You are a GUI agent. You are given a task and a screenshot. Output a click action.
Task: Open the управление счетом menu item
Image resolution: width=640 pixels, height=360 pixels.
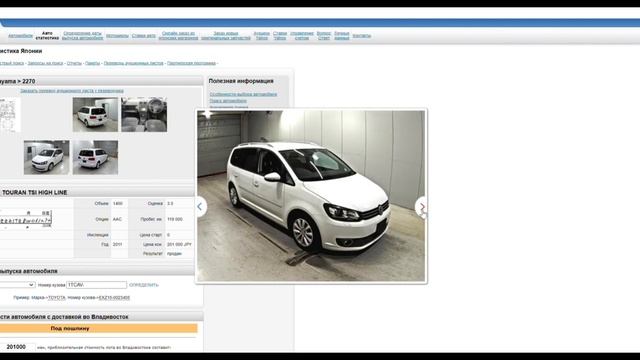tap(302, 36)
